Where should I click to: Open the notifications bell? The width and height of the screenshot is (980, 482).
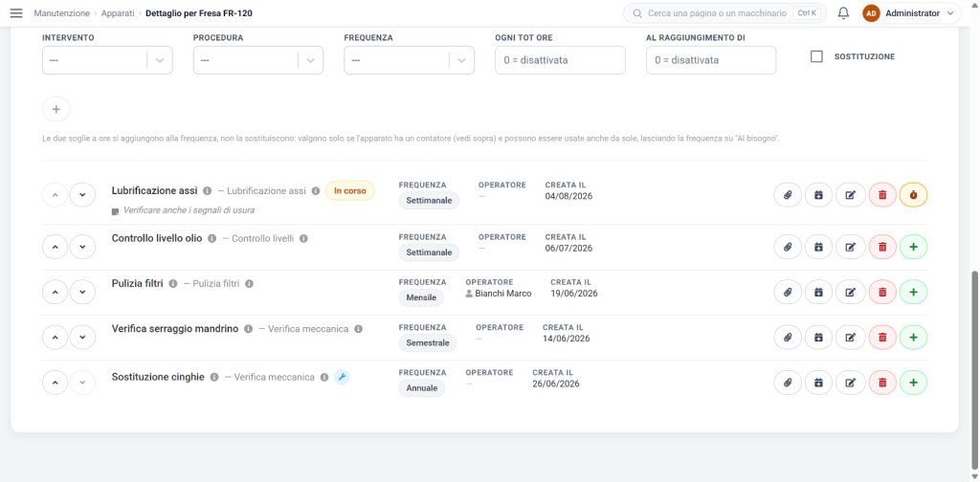[x=844, y=13]
